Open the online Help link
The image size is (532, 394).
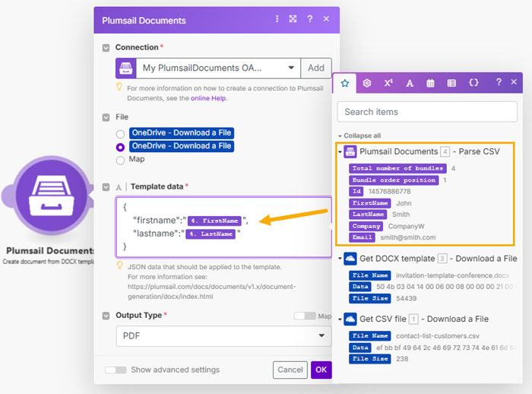(208, 98)
